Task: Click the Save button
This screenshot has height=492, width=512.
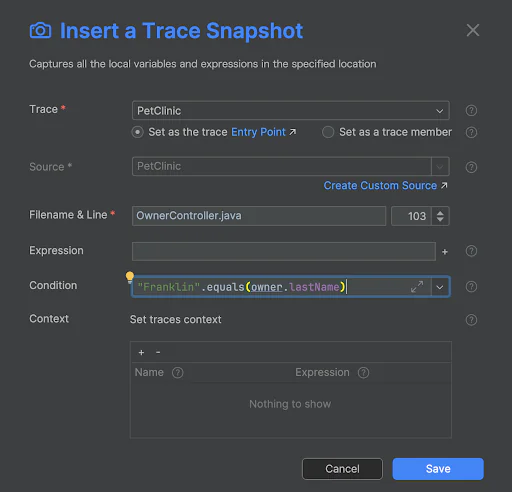Action: [x=438, y=469]
